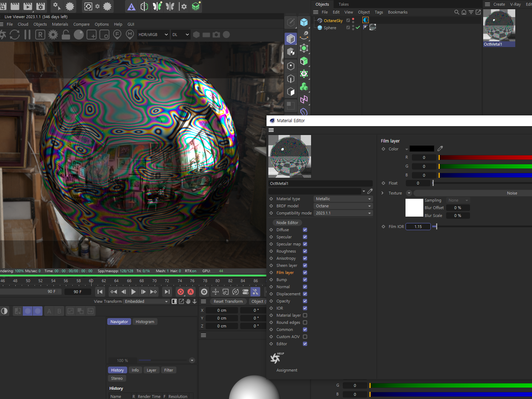This screenshot has width=532, height=399.
Task: Click the edit pencil beside material name field
Action: tap(370, 191)
